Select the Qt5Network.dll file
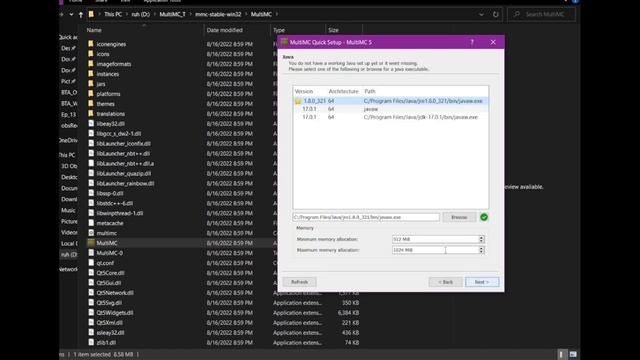Screen dimensions: 640x360 115,293
